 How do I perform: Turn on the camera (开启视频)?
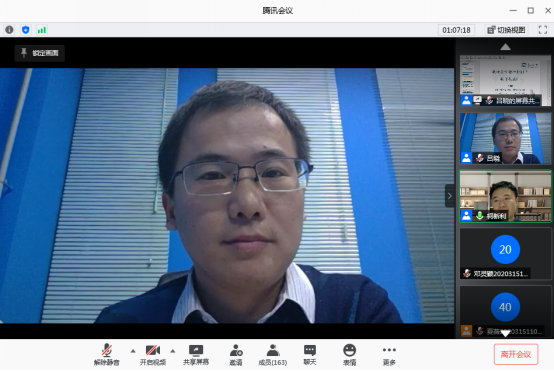[153, 355]
